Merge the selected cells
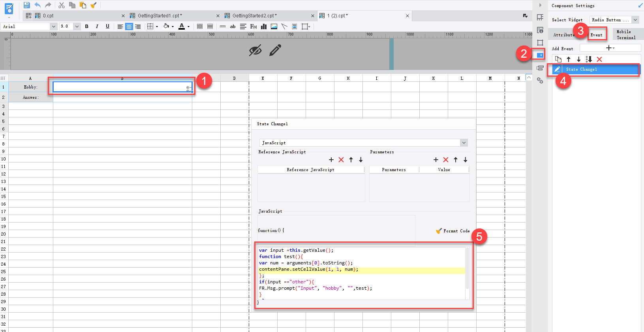Screen dimensions: 644x332 pos(200,26)
